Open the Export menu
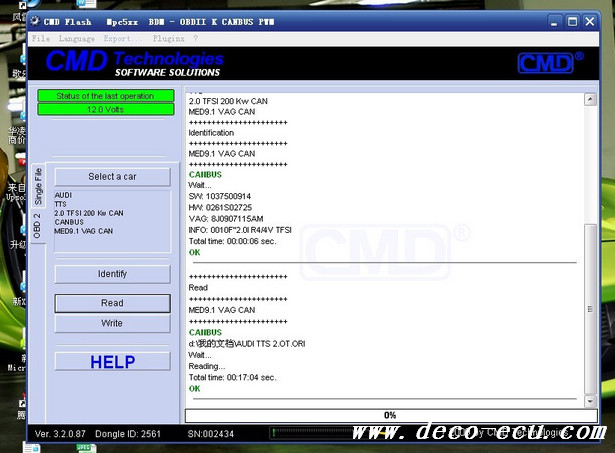Screen dimensions: 615x453 123,38
